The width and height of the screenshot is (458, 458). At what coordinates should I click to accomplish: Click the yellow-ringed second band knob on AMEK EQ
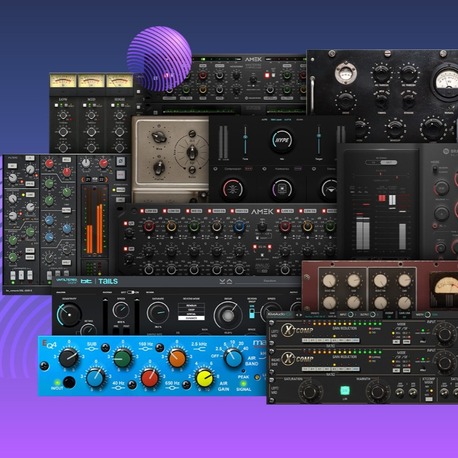tap(171, 226)
